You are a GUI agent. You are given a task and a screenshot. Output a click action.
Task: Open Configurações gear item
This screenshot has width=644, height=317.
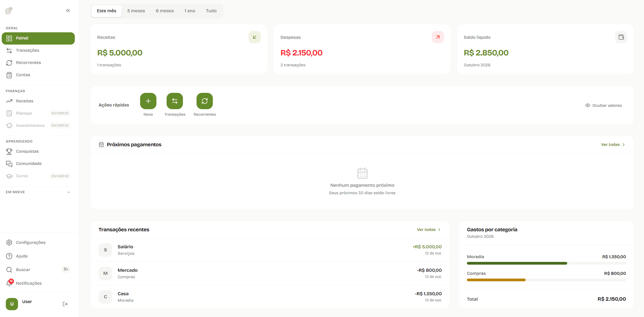click(38, 243)
